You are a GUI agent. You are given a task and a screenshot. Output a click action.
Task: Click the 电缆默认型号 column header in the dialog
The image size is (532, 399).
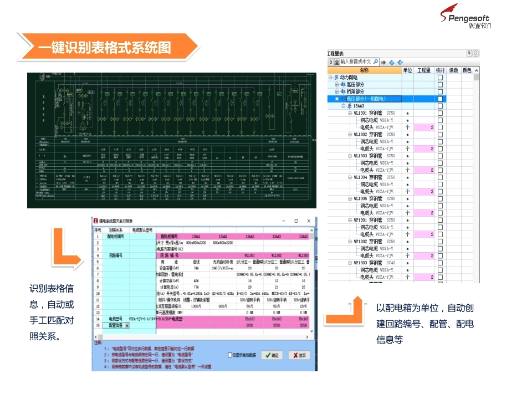point(142,229)
